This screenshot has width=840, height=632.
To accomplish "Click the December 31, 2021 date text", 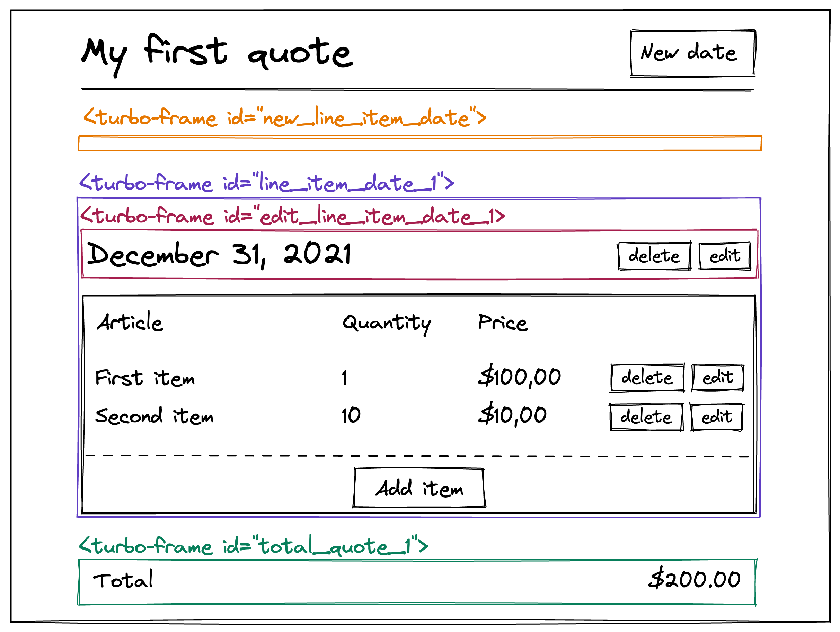I will (219, 254).
